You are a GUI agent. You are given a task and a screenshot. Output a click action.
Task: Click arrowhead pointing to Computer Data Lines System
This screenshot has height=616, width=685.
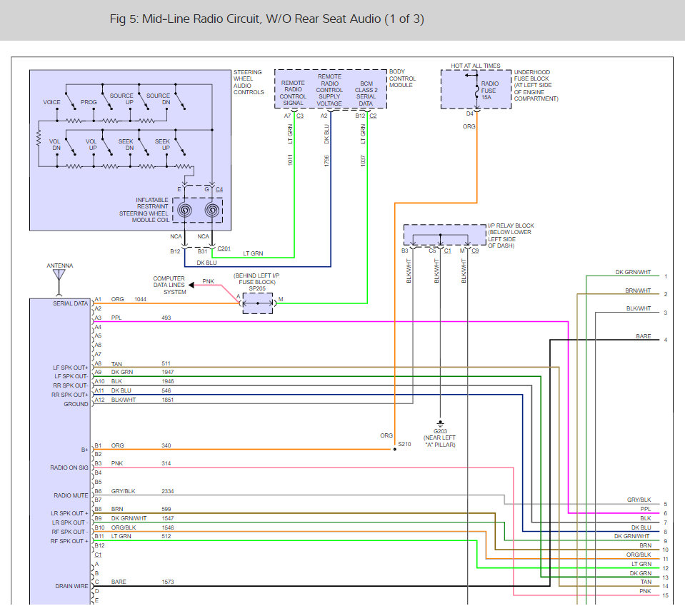pyautogui.click(x=191, y=285)
